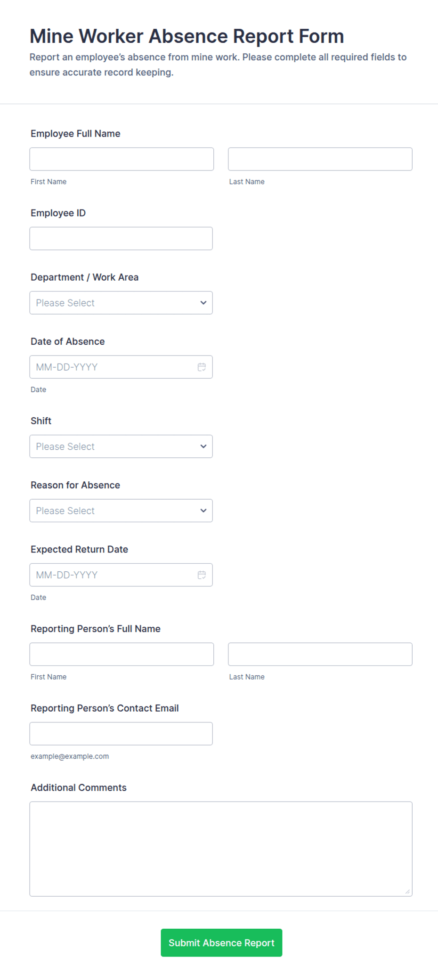This screenshot has height=980, width=438.
Task: Focus the employee First Name field
Action: tap(122, 159)
